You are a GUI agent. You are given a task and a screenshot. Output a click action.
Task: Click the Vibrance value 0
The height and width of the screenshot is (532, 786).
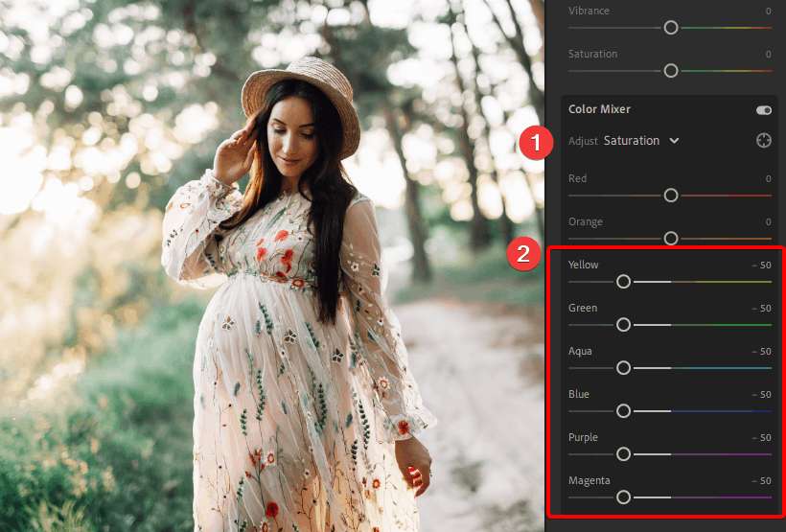coord(768,12)
